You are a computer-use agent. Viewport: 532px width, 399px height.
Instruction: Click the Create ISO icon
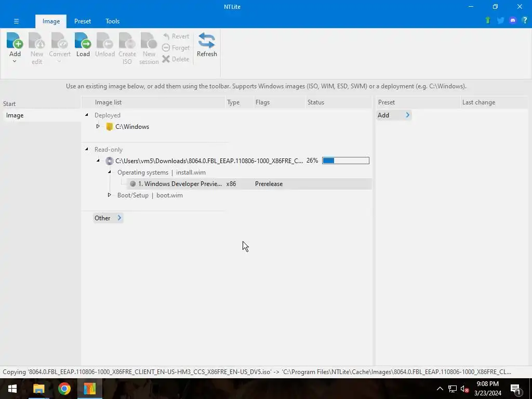[127, 41]
